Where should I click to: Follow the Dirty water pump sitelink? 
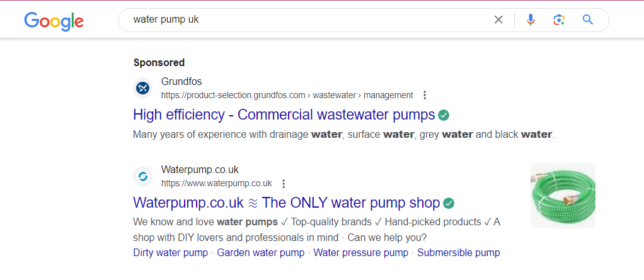point(170,252)
